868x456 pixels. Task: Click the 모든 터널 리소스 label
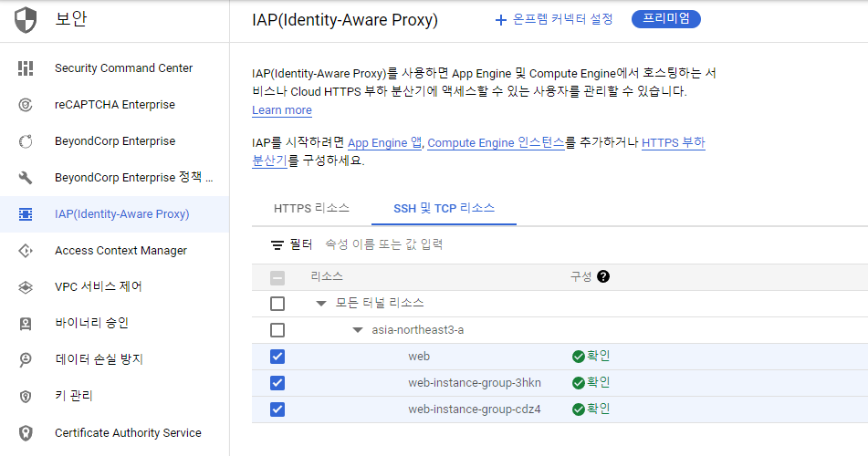pyautogui.click(x=380, y=303)
